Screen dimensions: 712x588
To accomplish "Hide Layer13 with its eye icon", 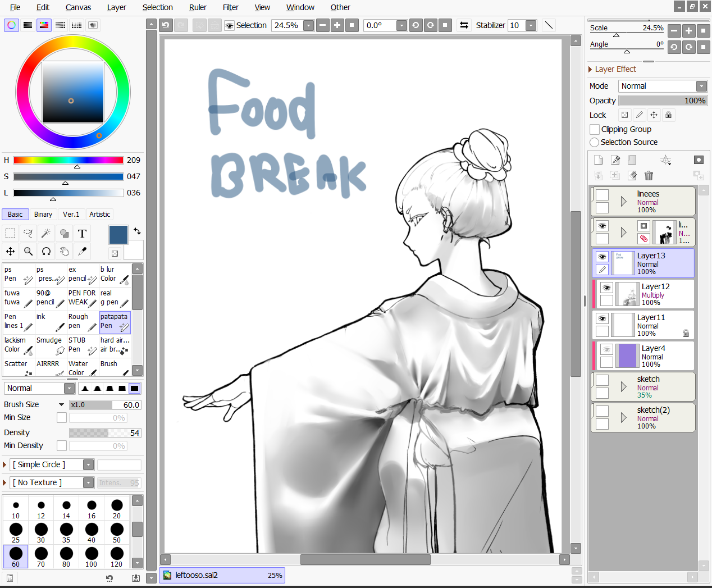I will tap(602, 257).
